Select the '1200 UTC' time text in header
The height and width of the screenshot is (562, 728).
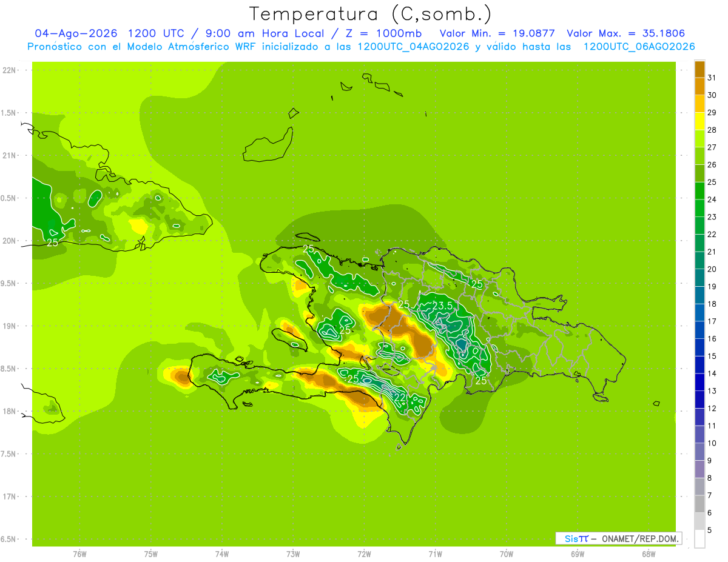(157, 33)
